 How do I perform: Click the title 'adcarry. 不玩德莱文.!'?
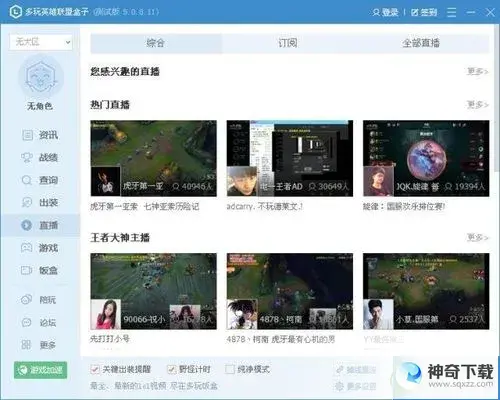click(265, 207)
